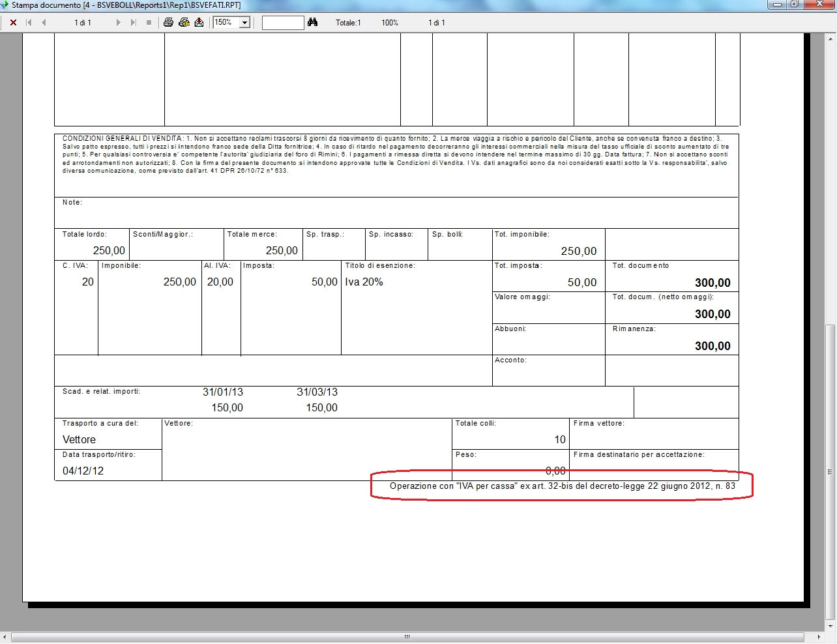
Task: Click the 'Data trasporto/ritiro:' label
Action: point(99,455)
